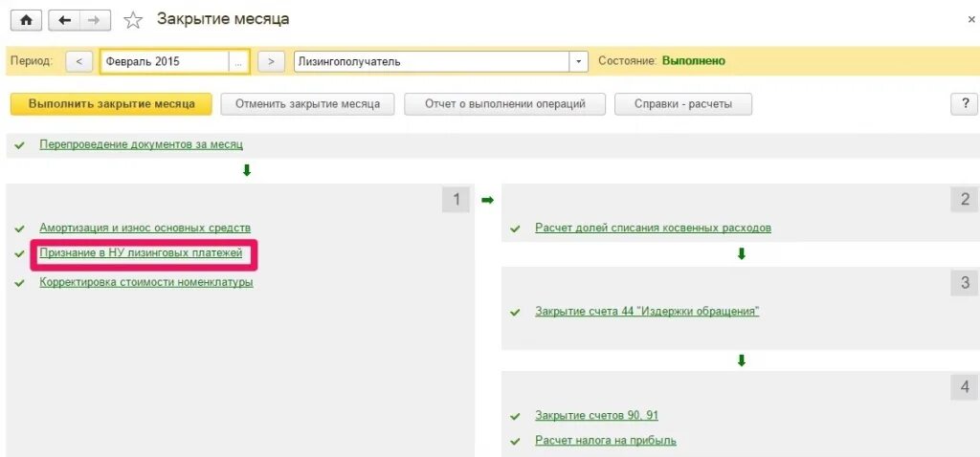Screen dimensions: 980x457
Task: Click Выполнить закрытие месяца button
Action: pyautogui.click(x=111, y=104)
